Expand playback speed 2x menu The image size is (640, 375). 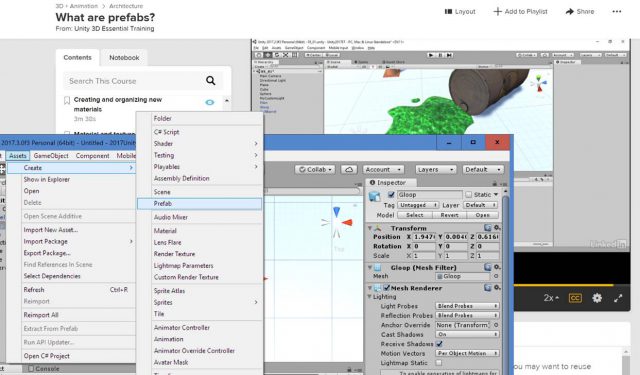click(x=551, y=298)
